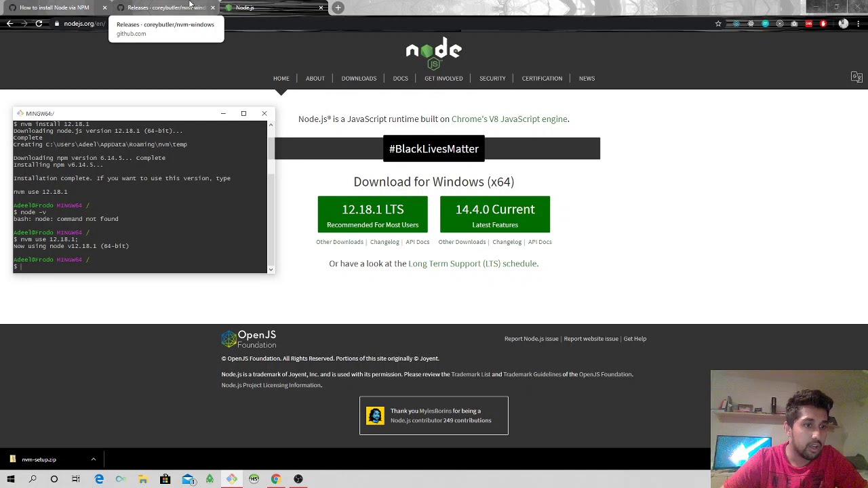Viewport: 868px width, 488px height.
Task: Click the #BlackLivesMatter banner
Action: [434, 149]
